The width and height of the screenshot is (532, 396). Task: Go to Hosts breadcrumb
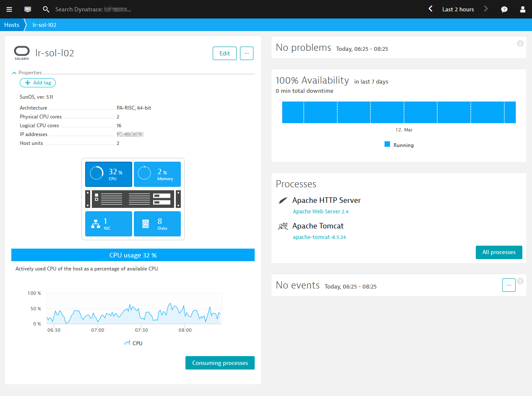(x=12, y=25)
